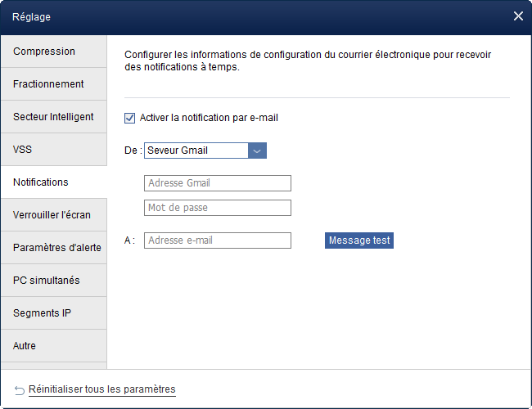Select the Notifications tab
This screenshot has height=409, width=532.
point(53,182)
